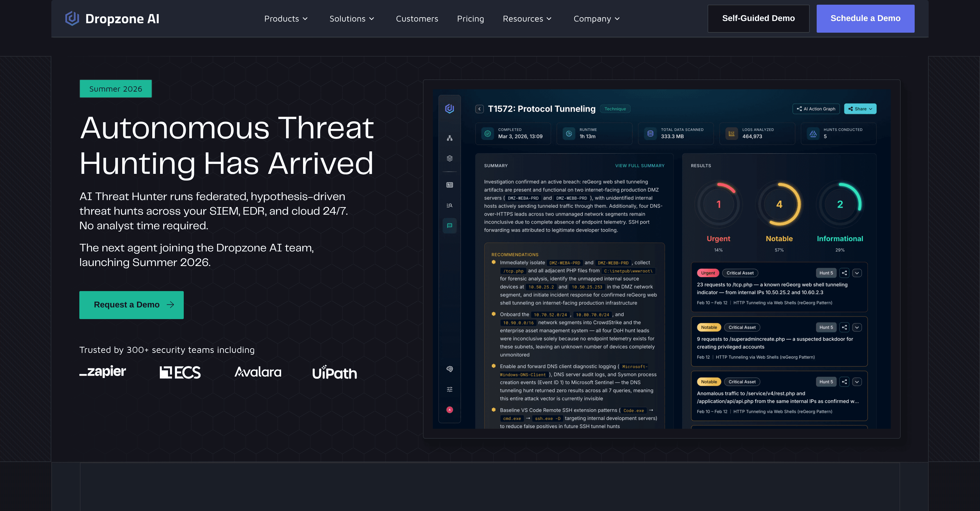The width and height of the screenshot is (980, 511).
Task: Click the back arrow beside T1572: Protocol Tunneling
Action: [479, 109]
